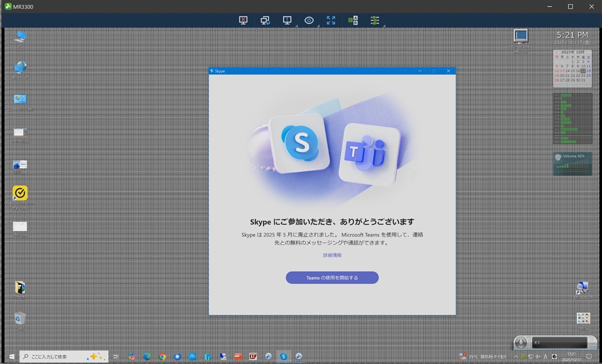Open the remote Windows Start menu
The height and width of the screenshot is (364, 602).
pos(11,356)
